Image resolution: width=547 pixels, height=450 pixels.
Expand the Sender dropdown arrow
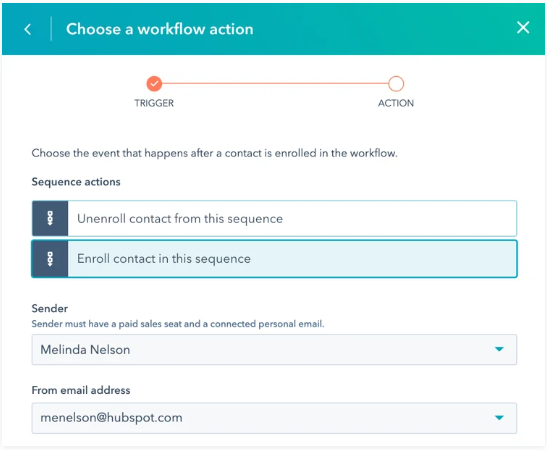point(499,349)
